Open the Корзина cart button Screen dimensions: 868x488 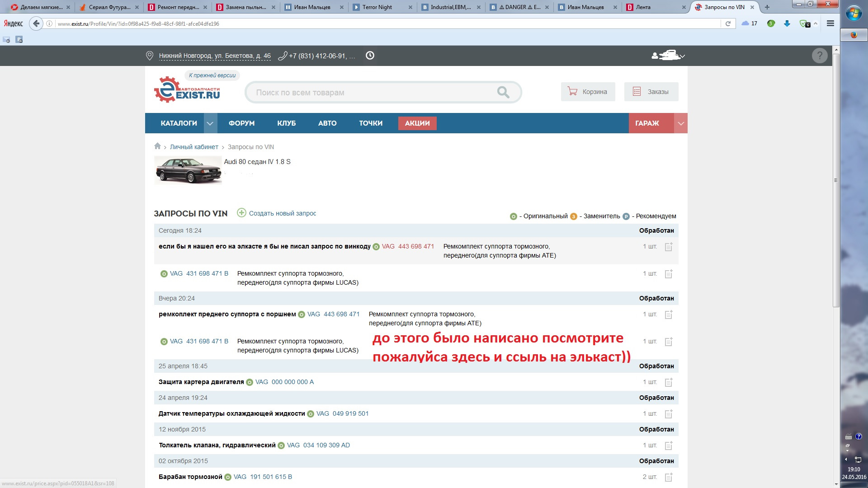click(588, 92)
